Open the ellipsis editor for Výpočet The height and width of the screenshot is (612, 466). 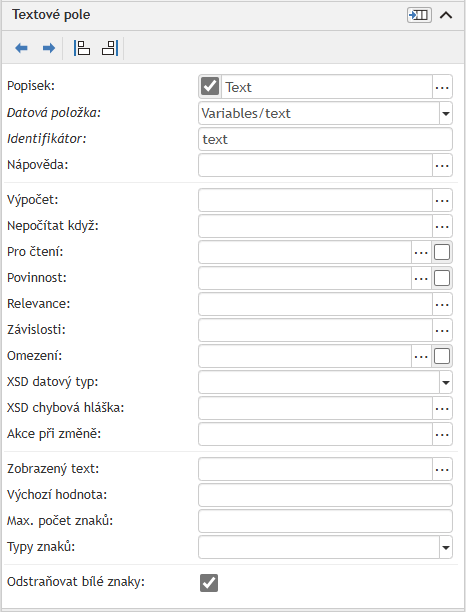442,201
